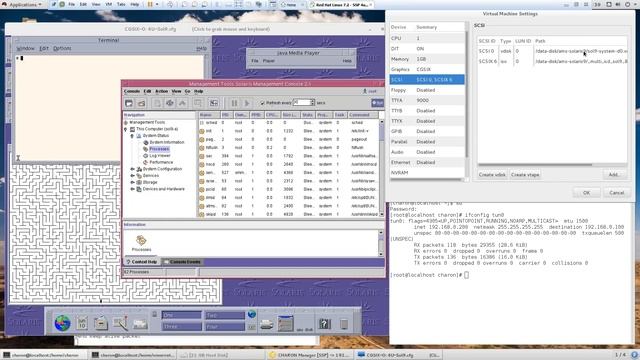
Task: Expand 'Services' tree node
Action: click(x=132, y=176)
